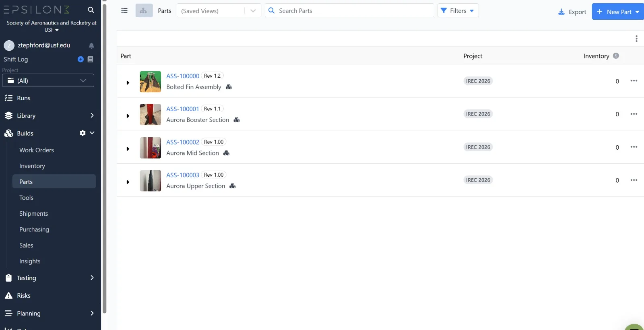Open table options vertical dots menu
Image resolution: width=644 pixels, height=330 pixels.
coord(636,39)
